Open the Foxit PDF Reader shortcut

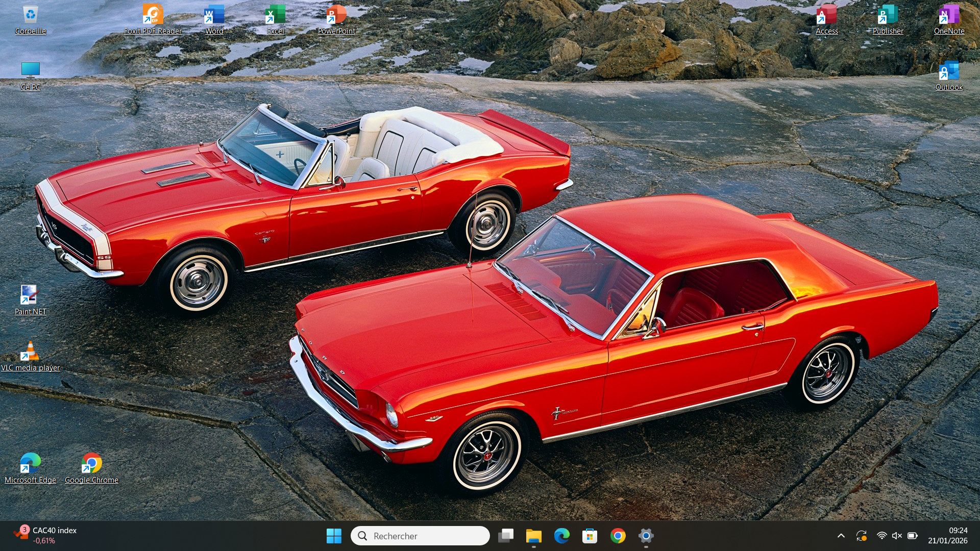click(153, 20)
